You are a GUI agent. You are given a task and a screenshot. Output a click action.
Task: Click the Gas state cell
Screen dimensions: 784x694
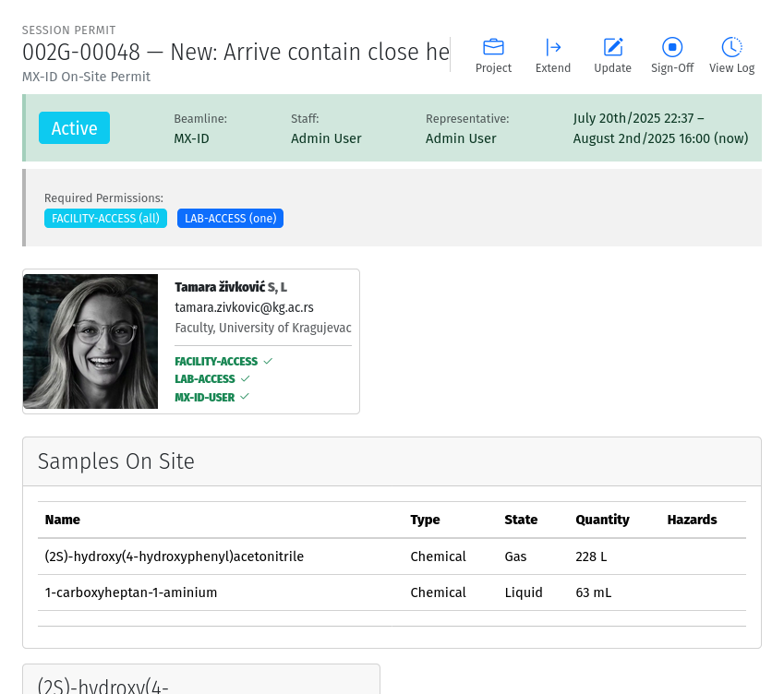[515, 556]
